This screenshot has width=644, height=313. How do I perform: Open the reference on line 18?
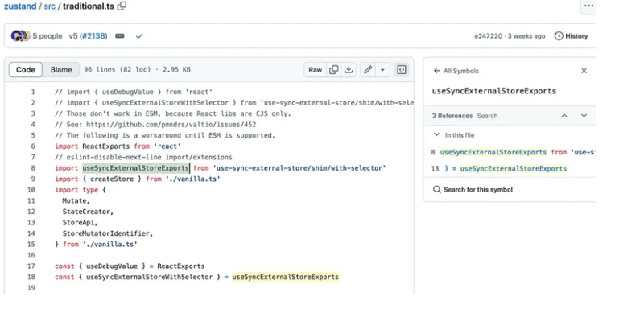[506, 169]
